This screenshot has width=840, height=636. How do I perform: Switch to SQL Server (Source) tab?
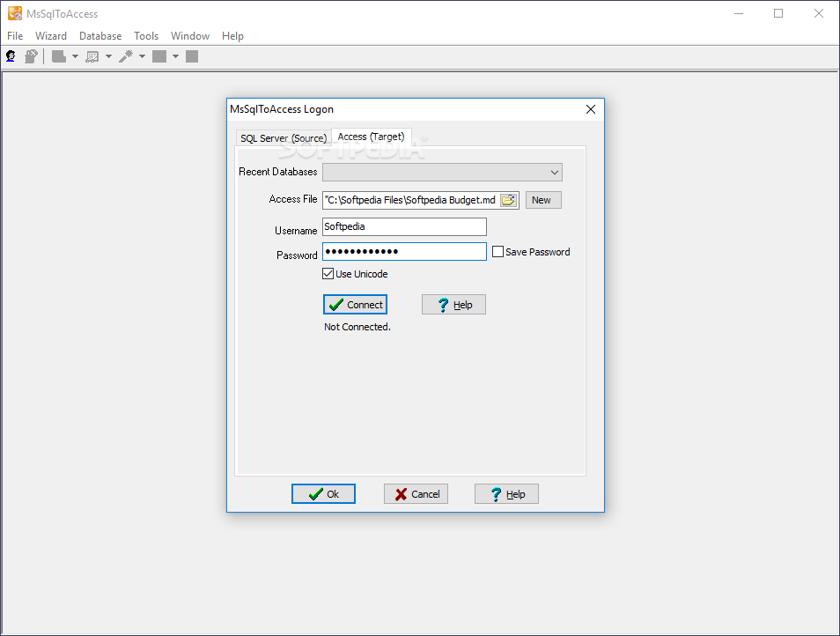[x=284, y=138]
